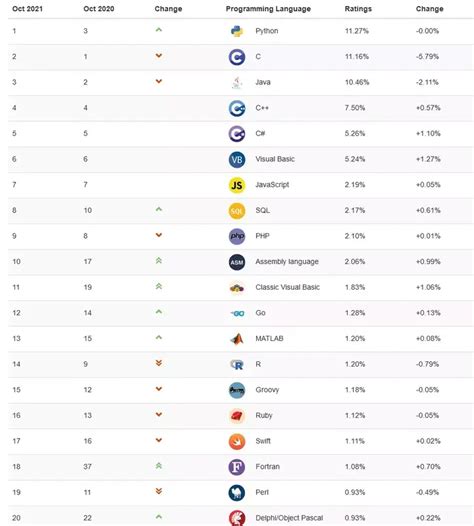Click the Oct 2021 column header

click(28, 9)
